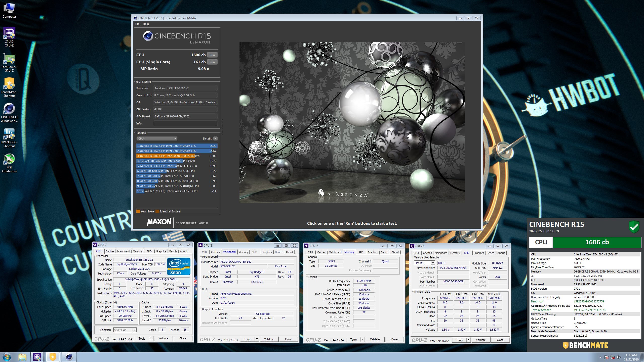Screen dimensions: 644x362
Task: Click the Cinebench title bar app icon
Action: point(135,18)
